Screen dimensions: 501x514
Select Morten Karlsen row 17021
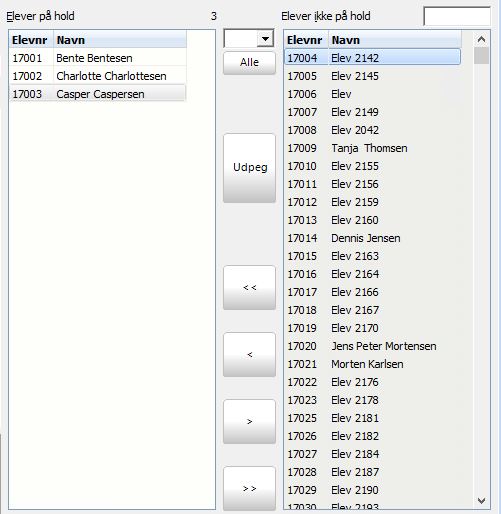click(373, 364)
